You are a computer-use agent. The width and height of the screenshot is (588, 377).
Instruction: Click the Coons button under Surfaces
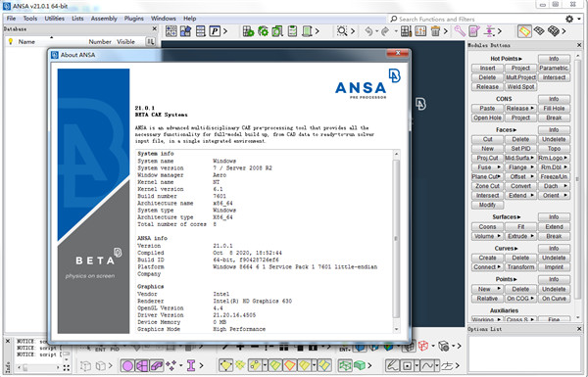click(487, 227)
